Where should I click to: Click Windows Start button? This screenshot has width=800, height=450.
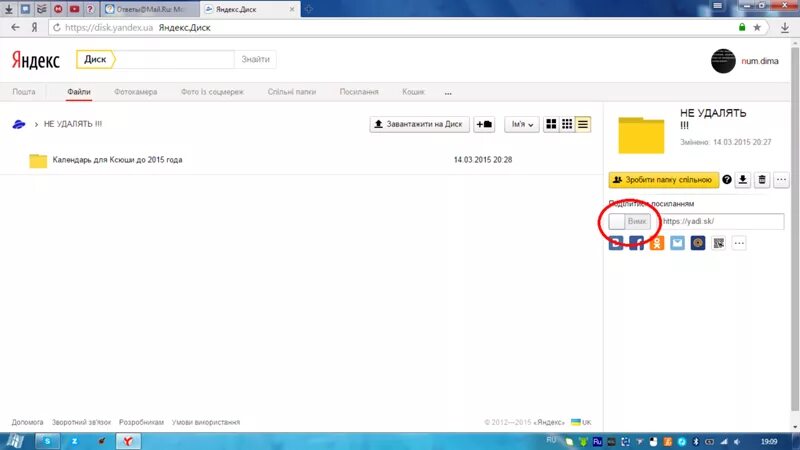[x=14, y=441]
